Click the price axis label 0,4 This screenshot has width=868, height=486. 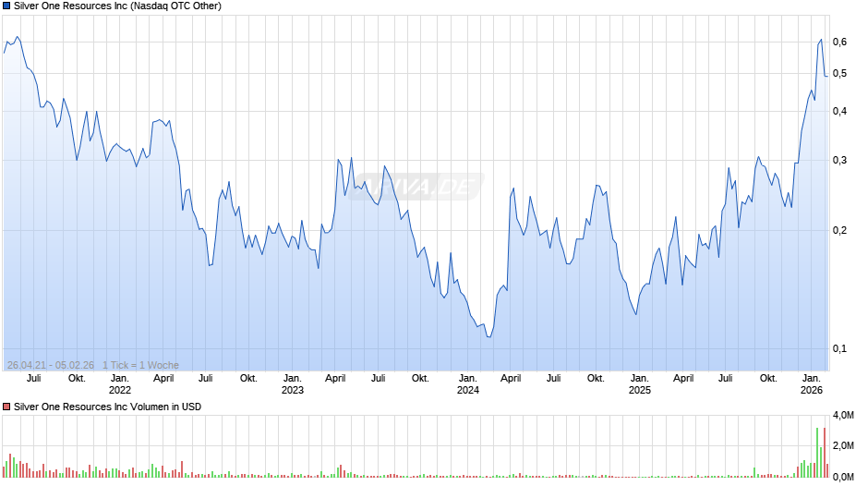pyautogui.click(x=839, y=112)
